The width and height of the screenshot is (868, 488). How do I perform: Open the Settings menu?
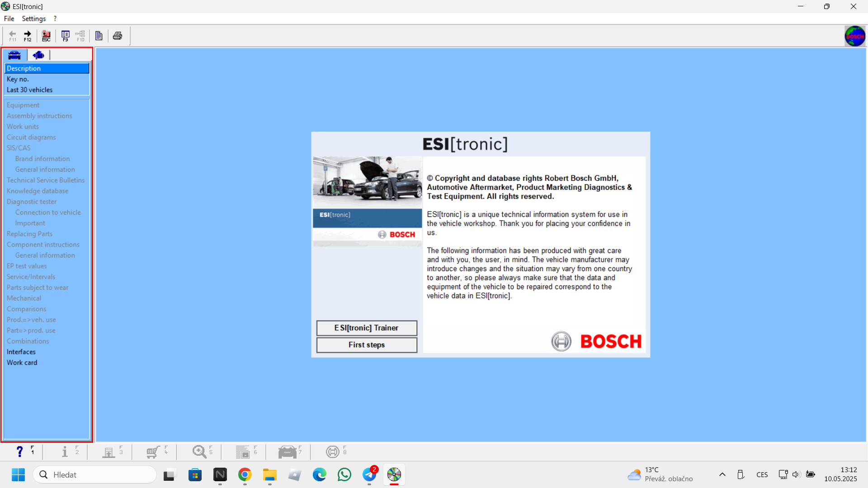[34, 19]
